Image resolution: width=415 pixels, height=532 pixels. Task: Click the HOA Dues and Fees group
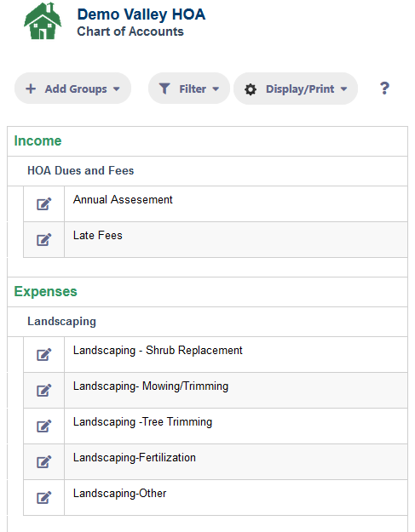208,171
